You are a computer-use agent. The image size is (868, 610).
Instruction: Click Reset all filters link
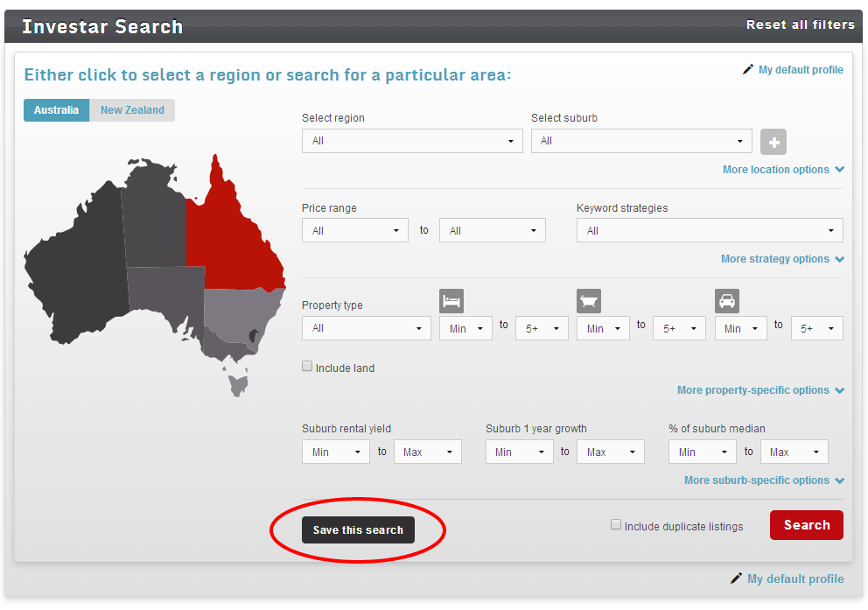(800, 25)
